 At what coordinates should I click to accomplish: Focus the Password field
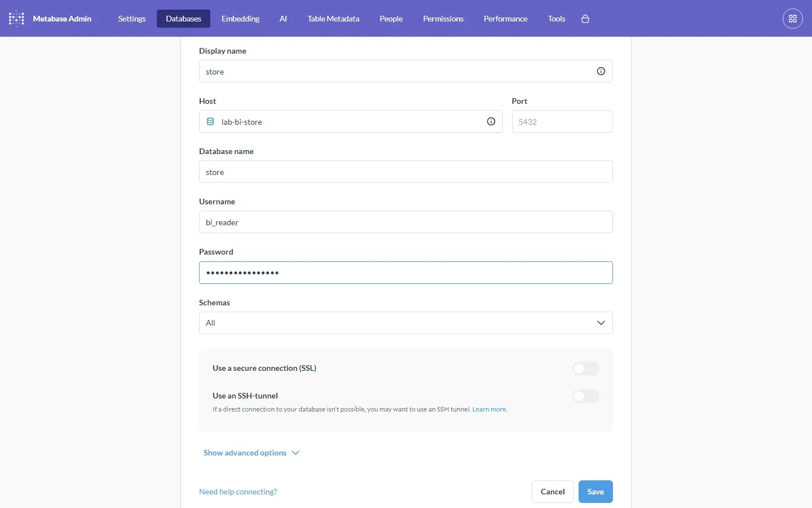406,273
